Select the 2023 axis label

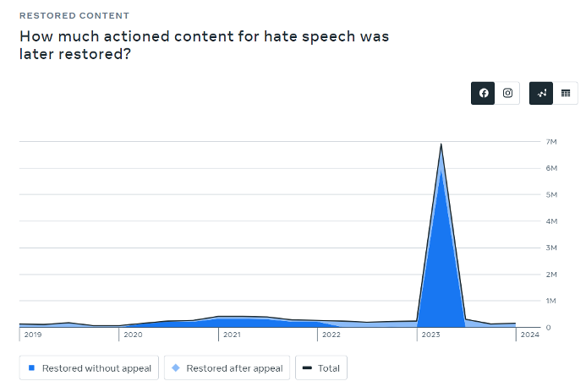[x=431, y=335]
